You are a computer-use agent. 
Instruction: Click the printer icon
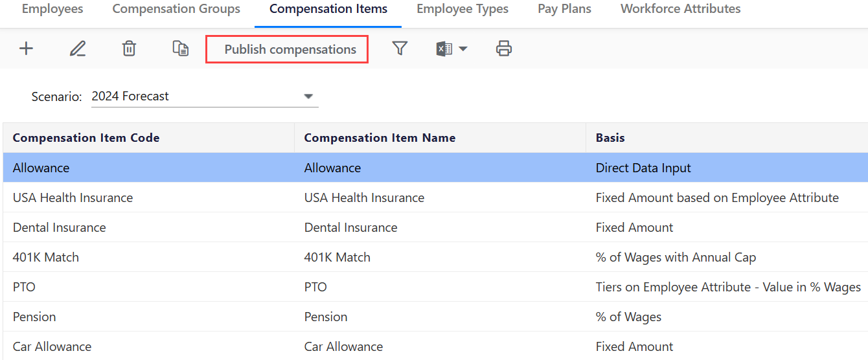coord(504,49)
